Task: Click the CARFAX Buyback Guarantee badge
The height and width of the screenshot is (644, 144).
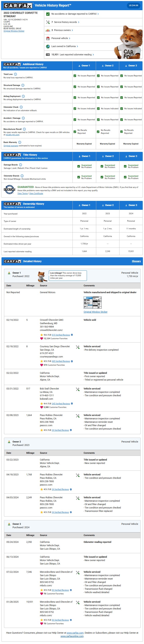Action: click(x=10, y=189)
